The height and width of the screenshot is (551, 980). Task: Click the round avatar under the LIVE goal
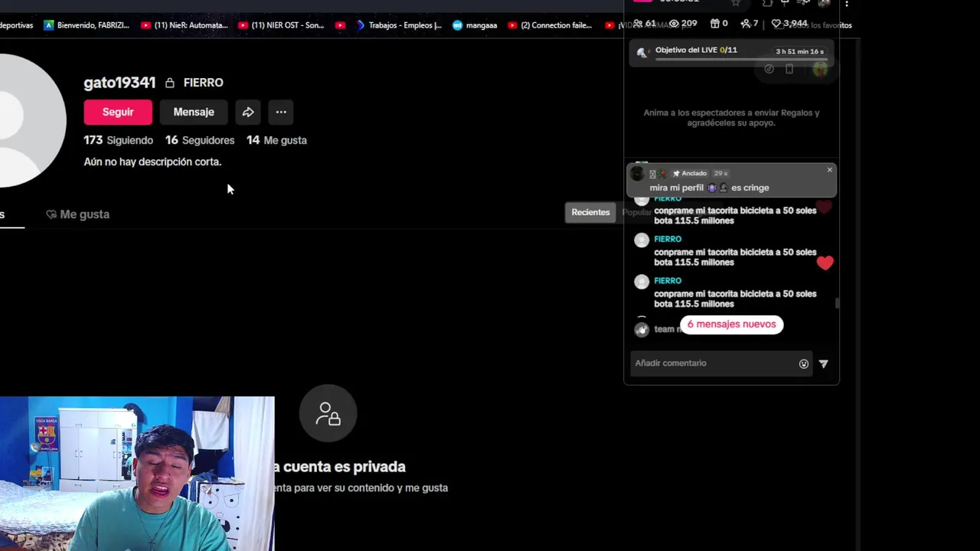click(820, 70)
